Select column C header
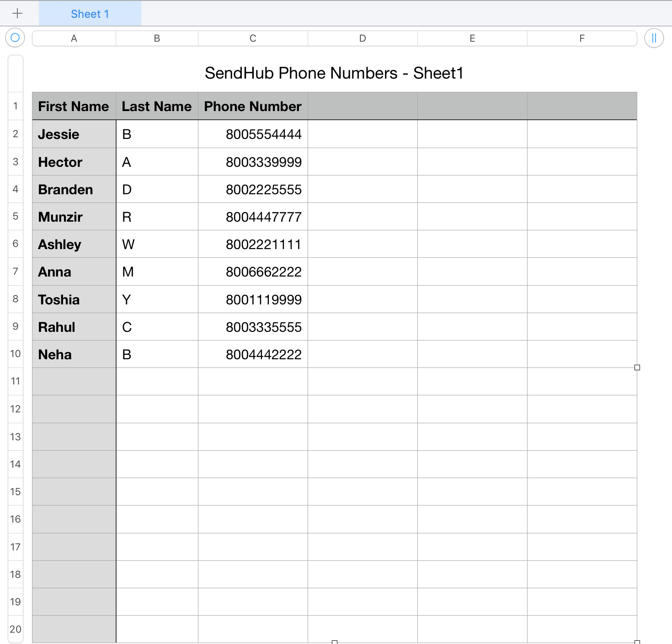This screenshot has height=644, width=672. coord(253,38)
